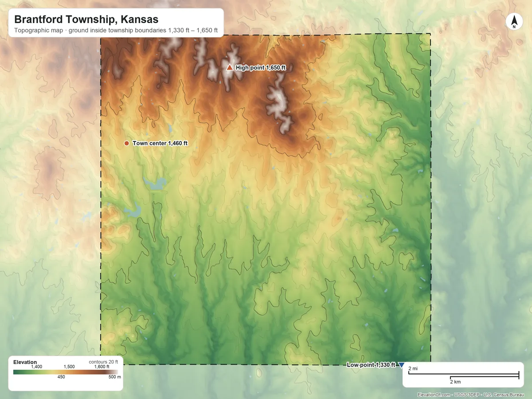
Task: Click the north arrow compass icon
Action: (514, 22)
